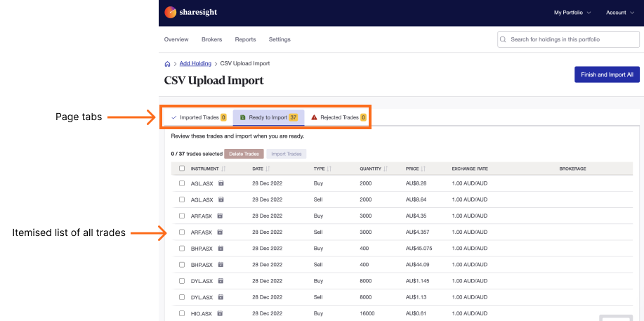644x321 pixels.
Task: Click the icon beside ARF.ASX in Buy row
Action: point(220,216)
